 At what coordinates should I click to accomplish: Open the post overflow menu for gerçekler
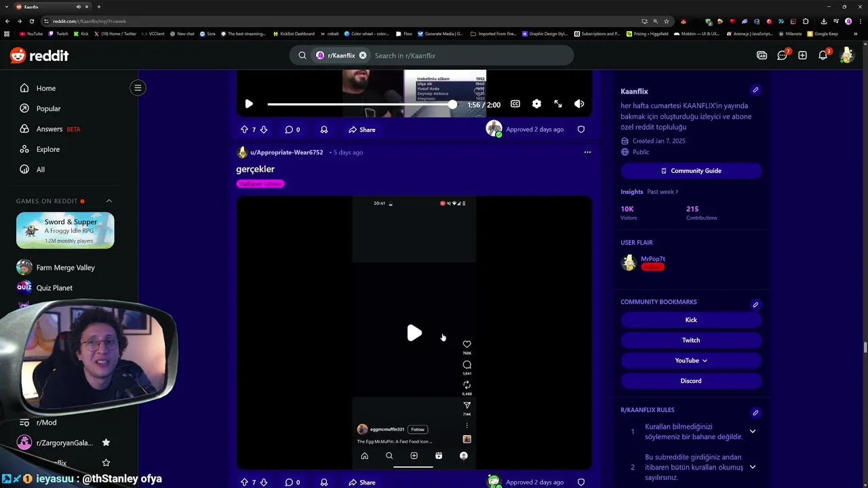pyautogui.click(x=587, y=152)
